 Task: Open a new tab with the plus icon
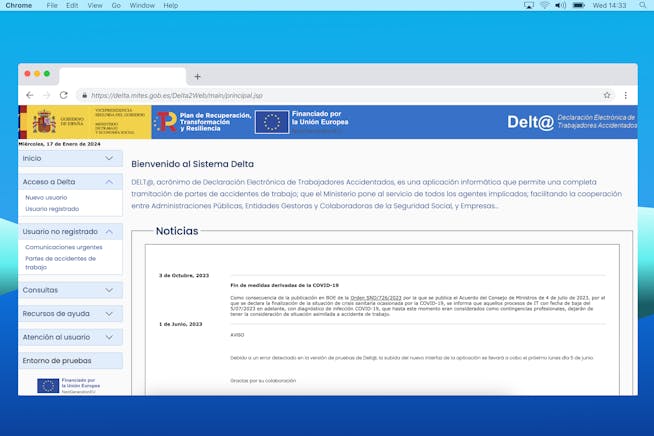(x=197, y=76)
